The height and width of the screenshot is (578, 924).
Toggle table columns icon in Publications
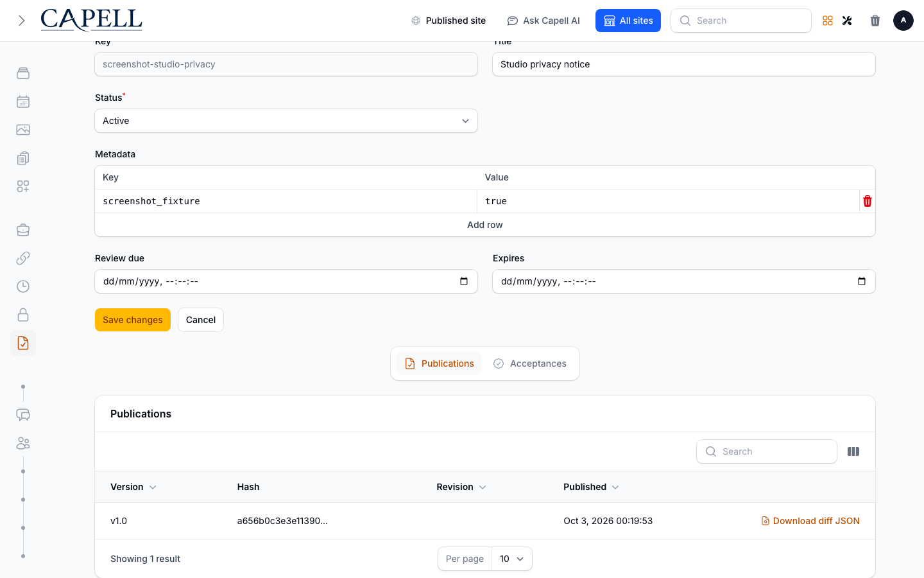point(853,451)
